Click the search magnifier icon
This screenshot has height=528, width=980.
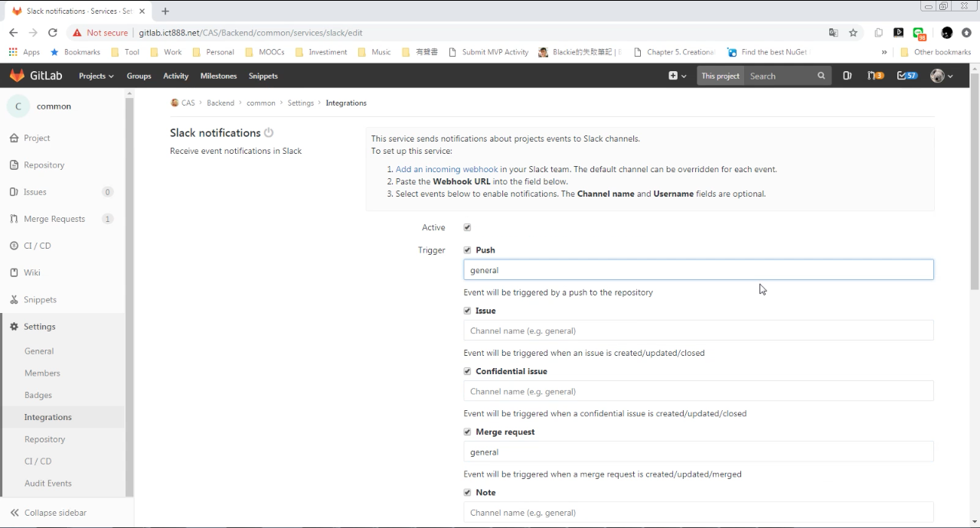click(822, 76)
